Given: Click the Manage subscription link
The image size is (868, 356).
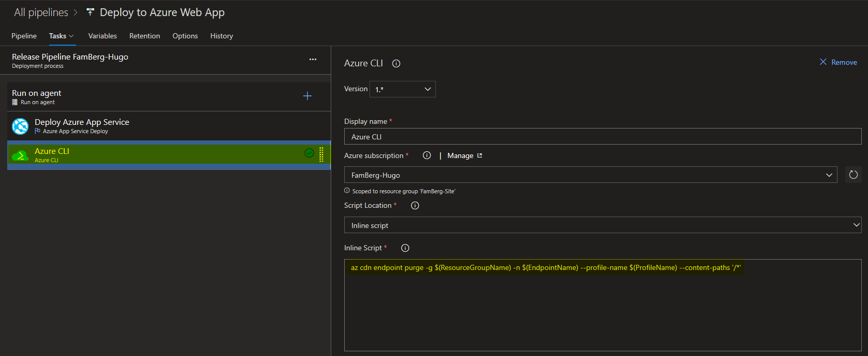Looking at the screenshot, I should (x=460, y=155).
